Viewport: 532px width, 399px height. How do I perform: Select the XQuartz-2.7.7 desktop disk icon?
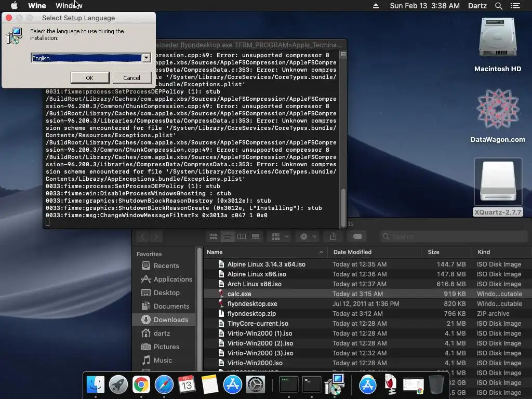[498, 187]
